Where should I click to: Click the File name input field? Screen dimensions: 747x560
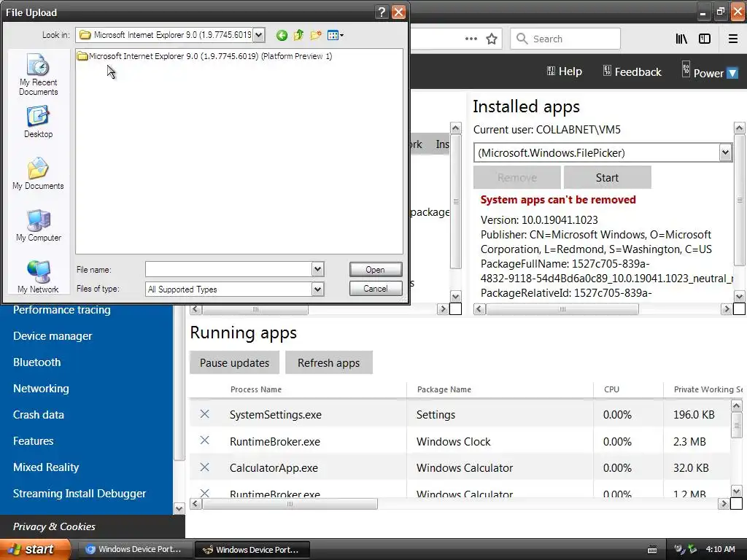pos(228,270)
